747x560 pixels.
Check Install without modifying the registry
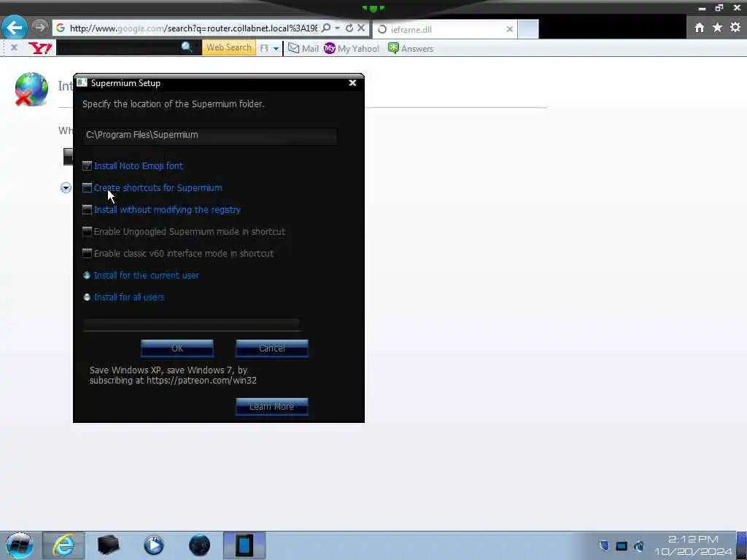(x=87, y=209)
